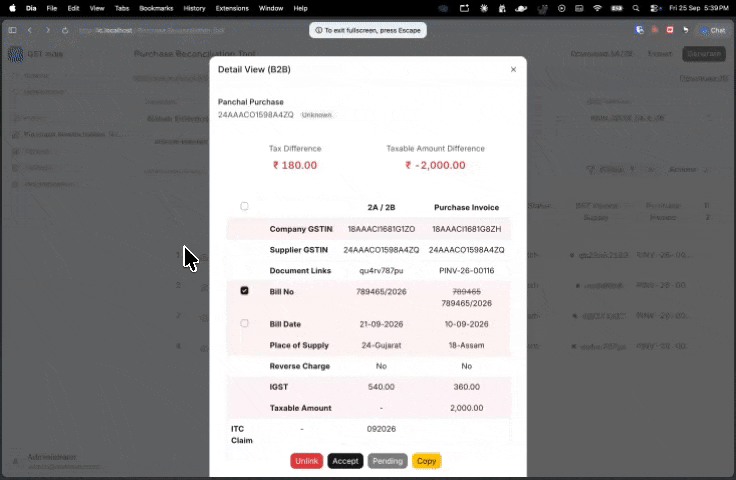Go back with the browser back arrow

(x=30, y=30)
